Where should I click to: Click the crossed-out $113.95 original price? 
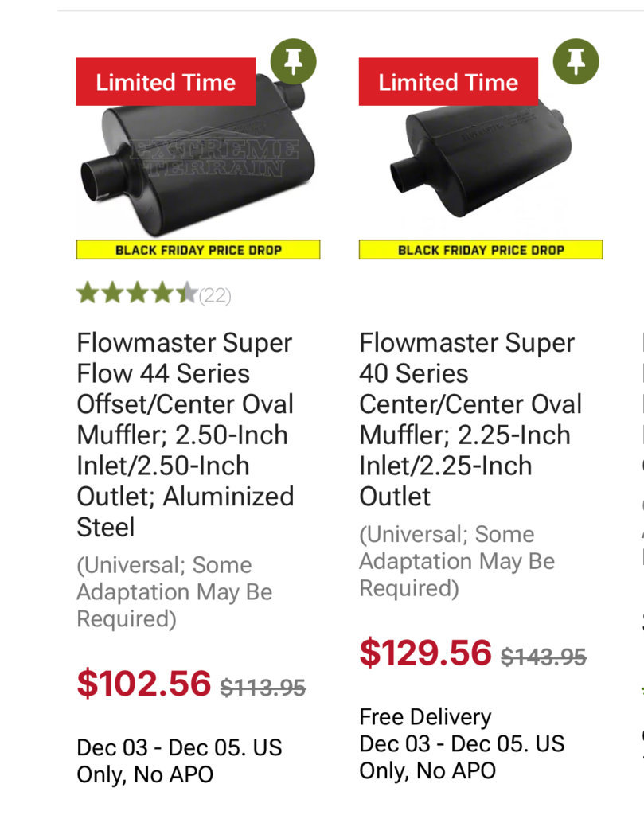point(263,688)
